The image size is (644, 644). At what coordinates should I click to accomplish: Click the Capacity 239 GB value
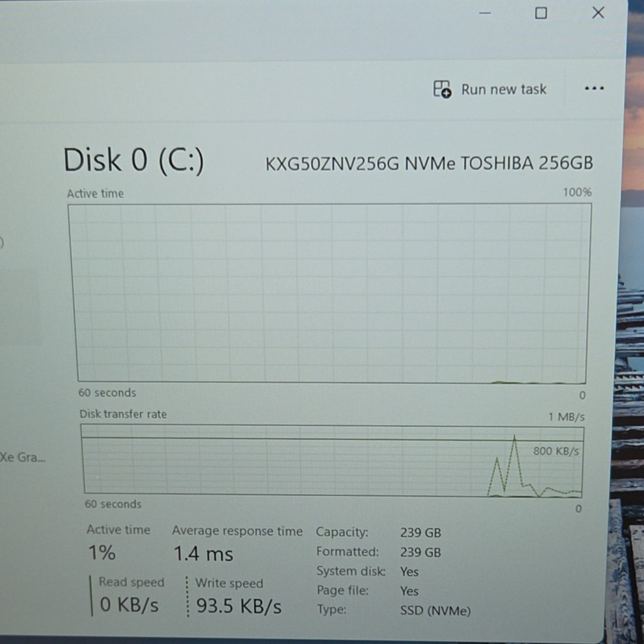pyautogui.click(x=421, y=533)
